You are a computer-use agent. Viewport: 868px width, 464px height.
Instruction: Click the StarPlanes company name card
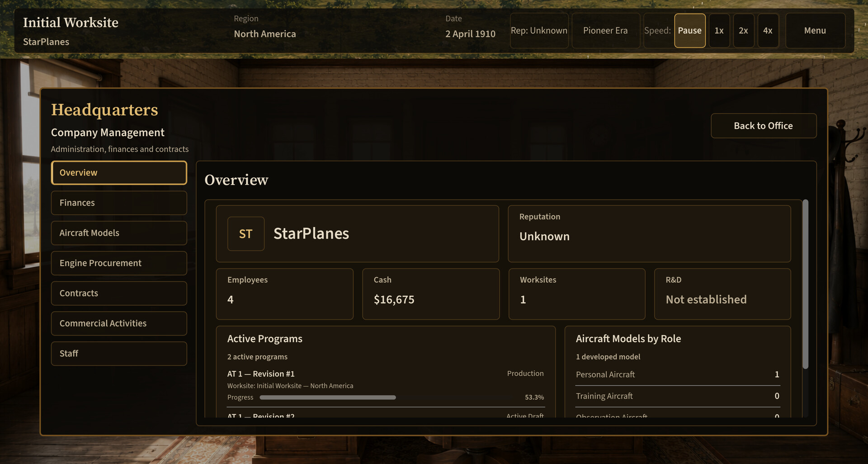(358, 234)
